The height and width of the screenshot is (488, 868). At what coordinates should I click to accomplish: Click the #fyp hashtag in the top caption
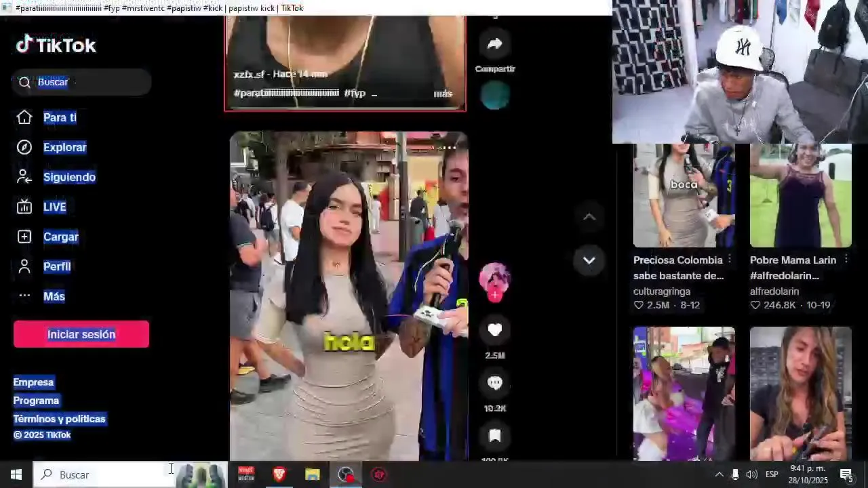[355, 94]
